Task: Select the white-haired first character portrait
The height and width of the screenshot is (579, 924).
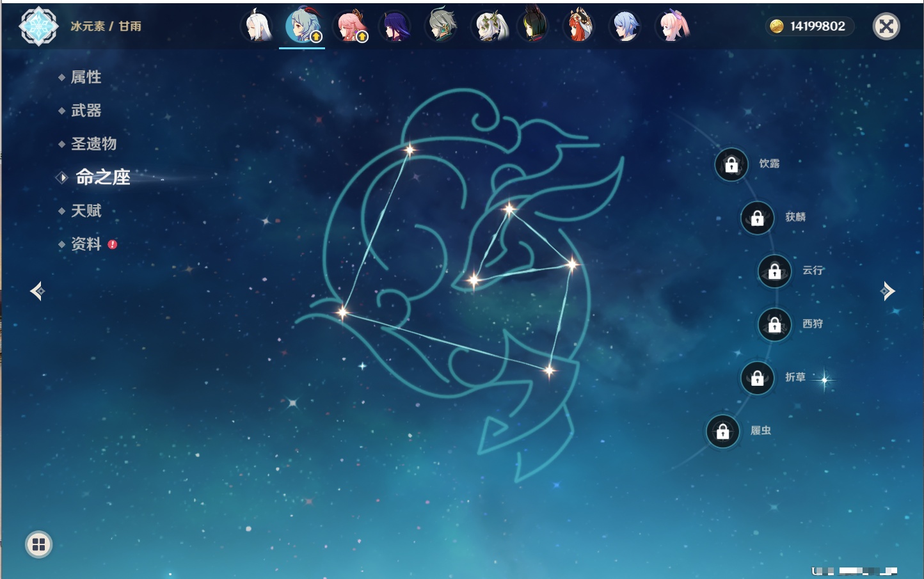Action: [x=257, y=26]
